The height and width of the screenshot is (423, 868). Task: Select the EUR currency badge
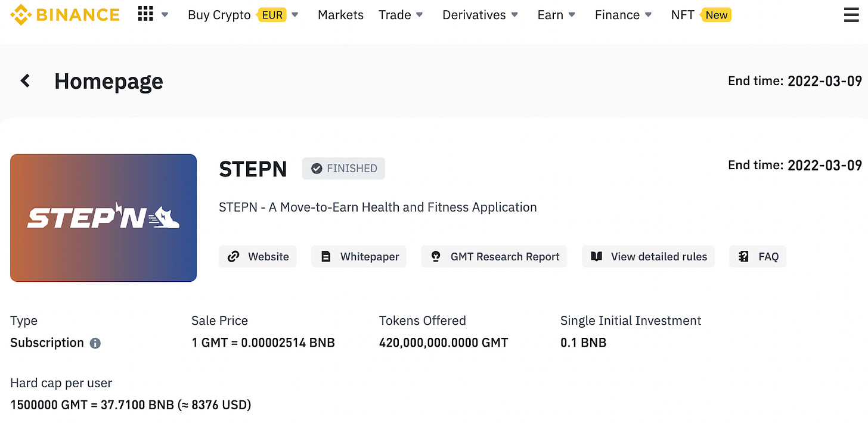[272, 15]
